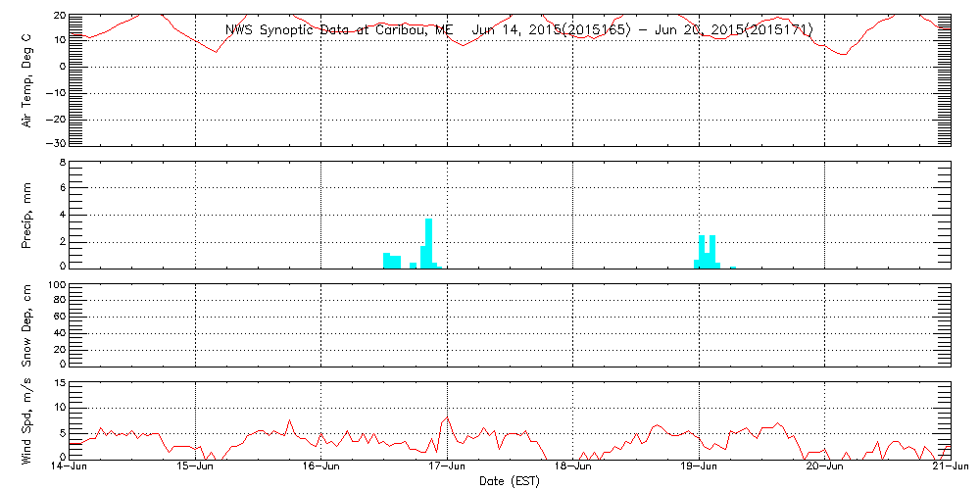The width and height of the screenshot is (980, 490).
Task: Select the 17-Jun date tick label
Action: [448, 468]
